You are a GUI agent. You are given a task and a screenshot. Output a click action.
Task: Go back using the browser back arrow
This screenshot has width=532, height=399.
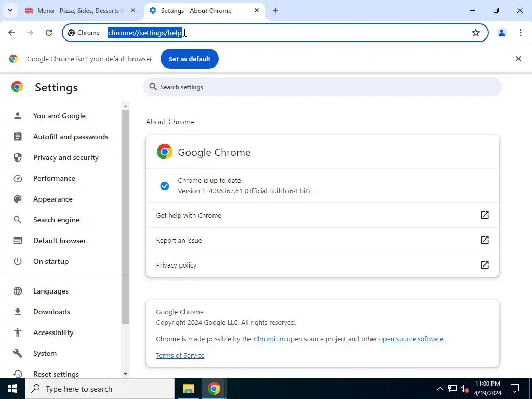pyautogui.click(x=11, y=33)
